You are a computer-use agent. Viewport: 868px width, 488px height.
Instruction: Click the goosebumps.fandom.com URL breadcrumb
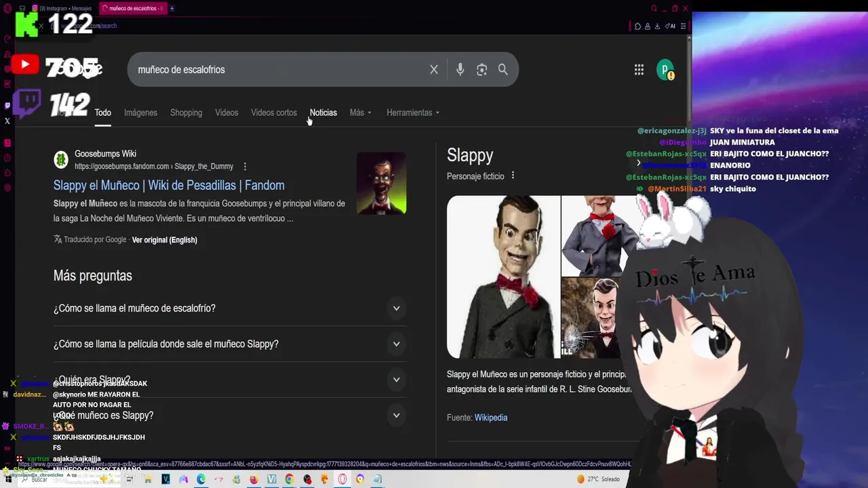154,166
